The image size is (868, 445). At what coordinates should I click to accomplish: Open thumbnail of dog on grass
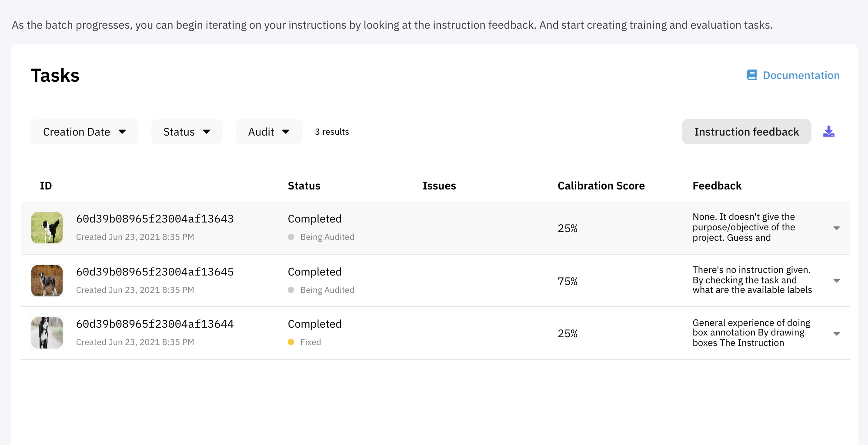[x=47, y=228]
